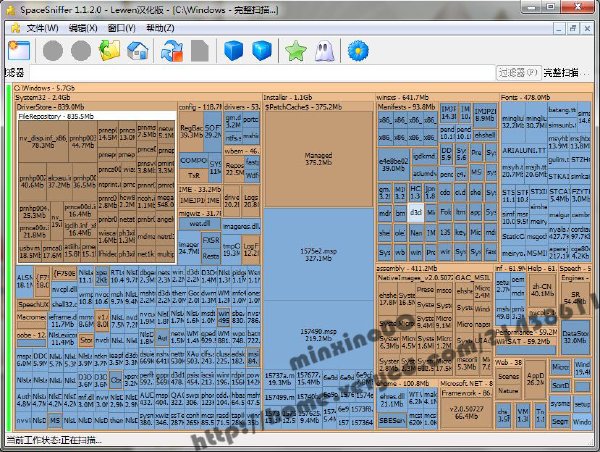Select the Installer - 1.1Gb header
Image resolution: width=600 pixels, height=452 pixels.
click(318, 97)
